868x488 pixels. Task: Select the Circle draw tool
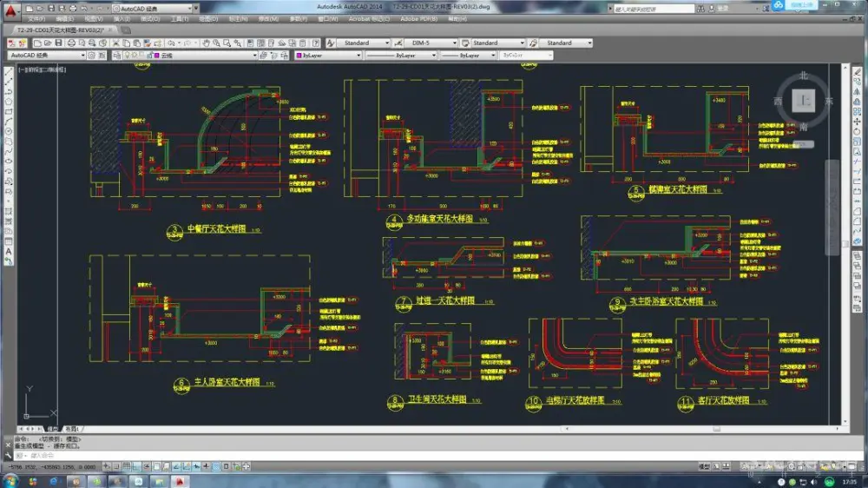pos(8,132)
